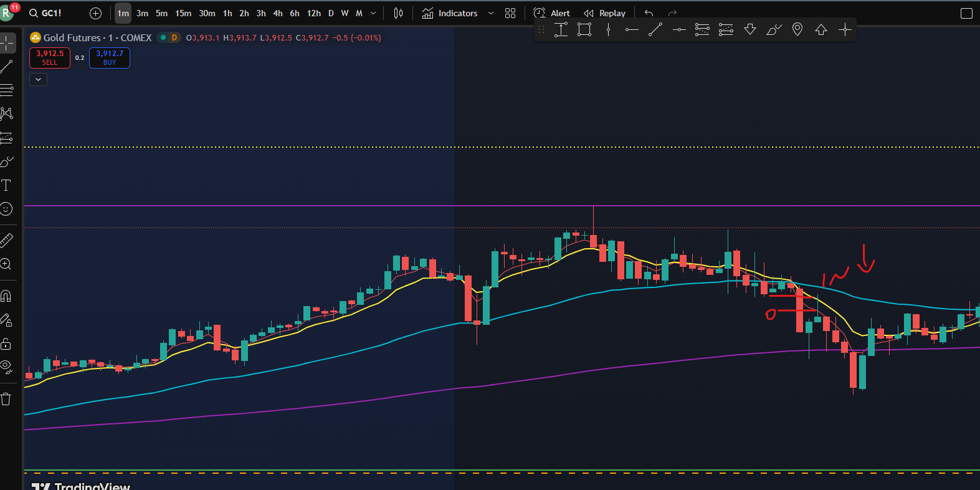Click the 3,912.7 BUY button
The image size is (980, 490).
coord(110,58)
